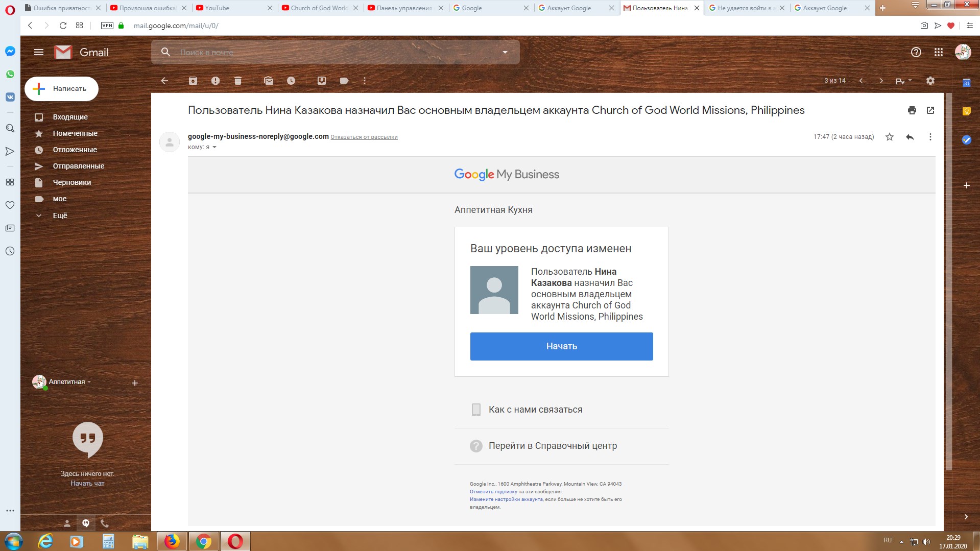The width and height of the screenshot is (980, 551).
Task: Click the 'Изменить настройки аккаунта' link
Action: click(506, 499)
